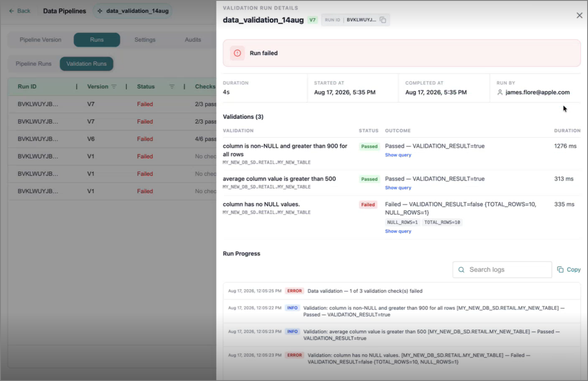Click the TOTAL_ROWS=10 tag

(x=442, y=223)
